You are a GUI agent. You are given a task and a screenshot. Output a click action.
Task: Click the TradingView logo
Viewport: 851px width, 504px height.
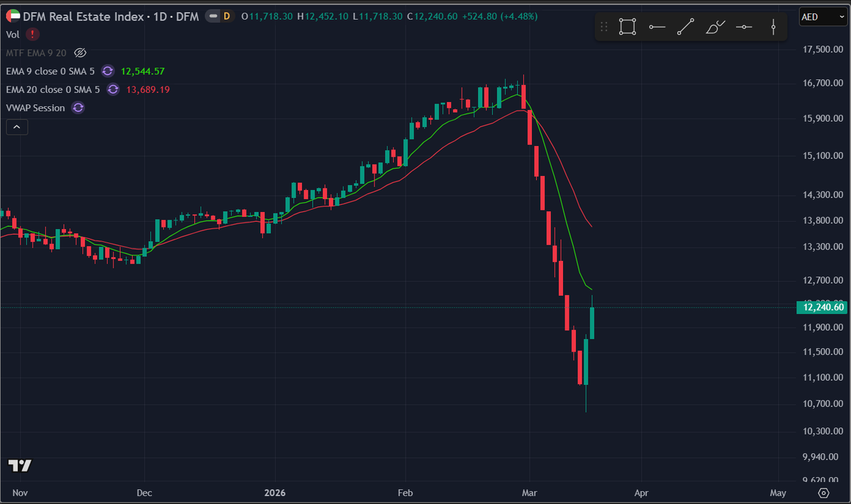tap(19, 466)
